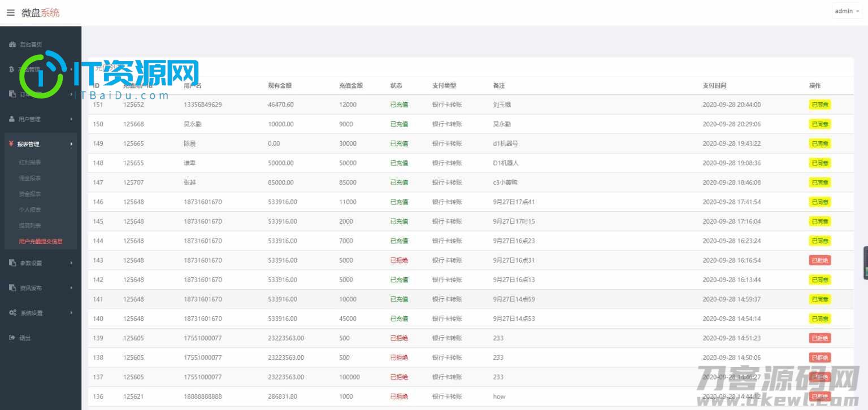Click recharge amount 12000
This screenshot has width=868, height=410.
click(348, 104)
